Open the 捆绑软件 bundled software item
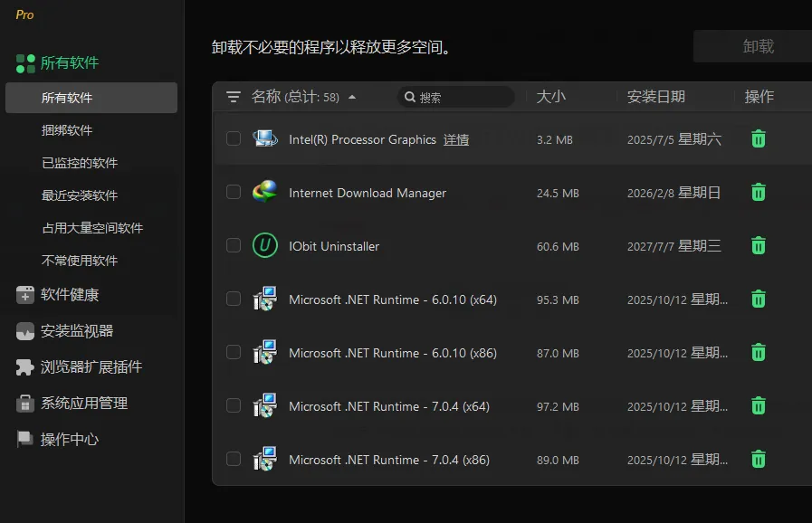 [x=67, y=130]
